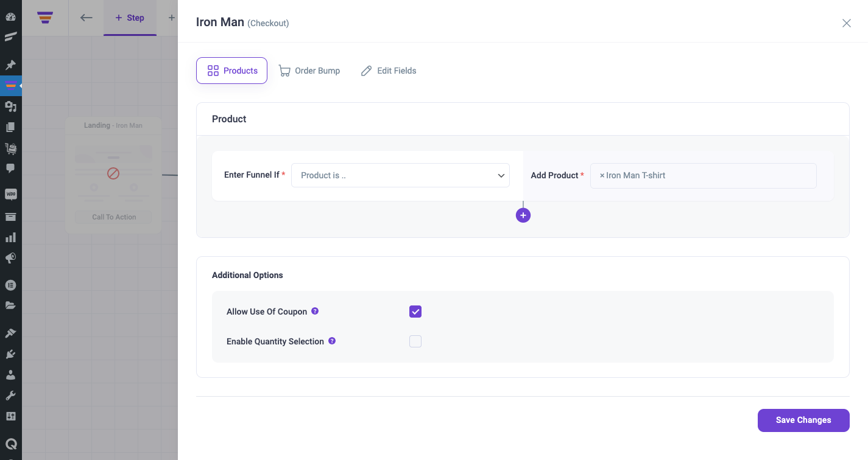Click the WPFunnels logo in the top bar
The width and height of the screenshot is (868, 460).
(x=45, y=18)
